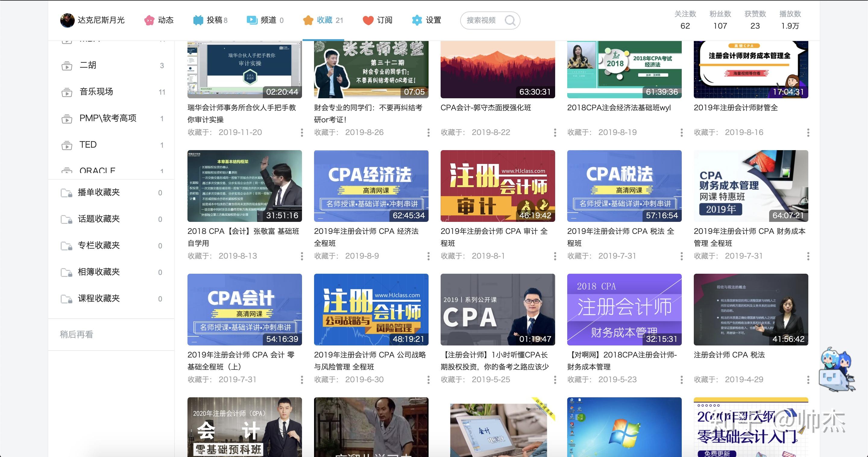Play the CPA经济法 高清网课 thumbnail
Viewport: 868px width, 457px height.
tap(371, 186)
